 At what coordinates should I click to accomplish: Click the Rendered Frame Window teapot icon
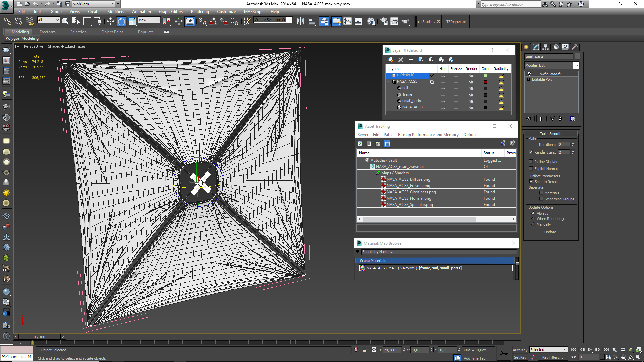pyautogui.click(x=394, y=21)
